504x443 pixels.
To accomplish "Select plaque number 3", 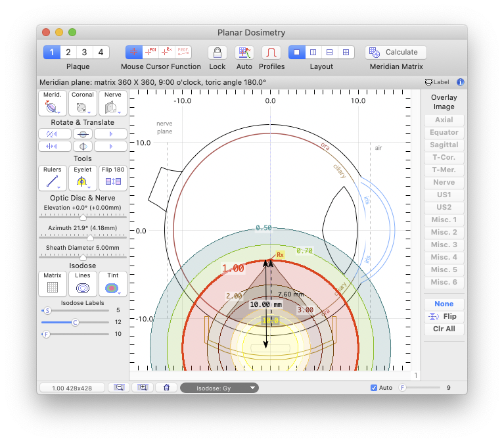I will tap(84, 52).
